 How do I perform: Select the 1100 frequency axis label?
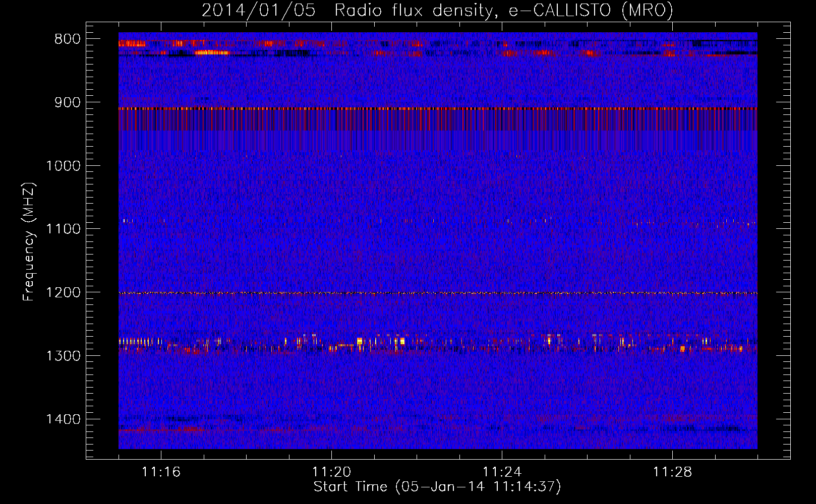[63, 229]
